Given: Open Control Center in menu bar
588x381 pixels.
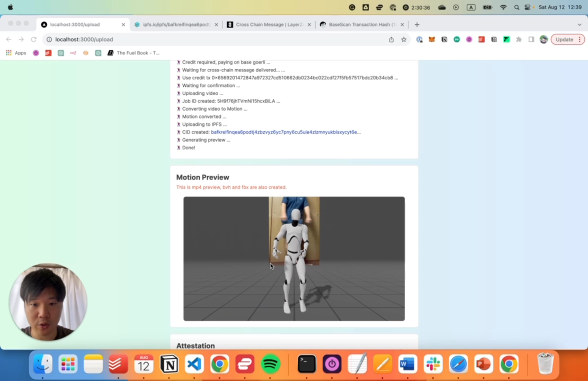Looking at the screenshot, I should tap(528, 7).
